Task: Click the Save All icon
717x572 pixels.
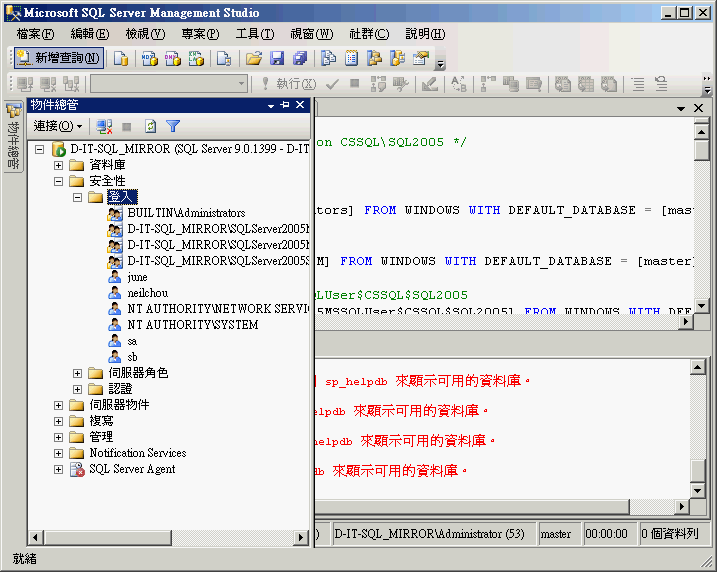Action: [300, 58]
